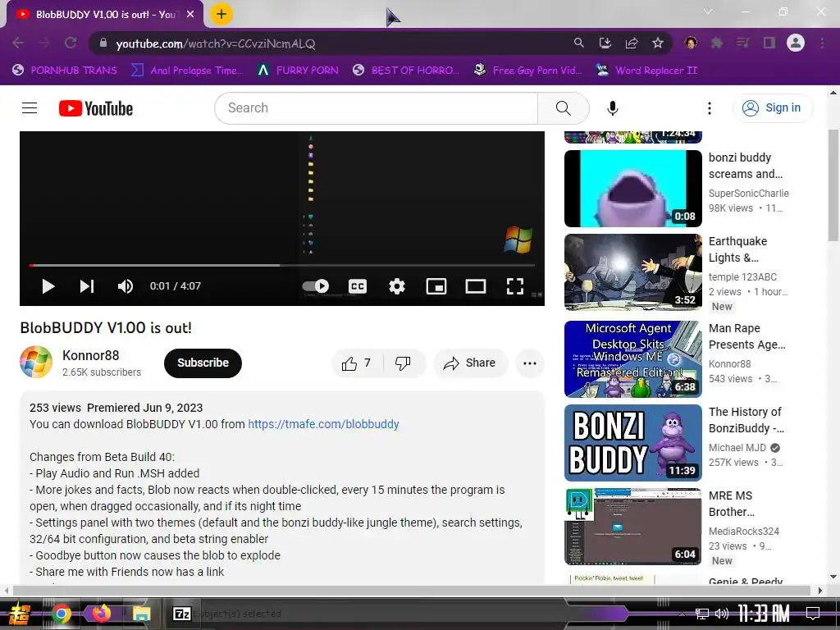Open the Konnor88 channel avatar
This screenshot has height=630, width=840.
pos(36,362)
